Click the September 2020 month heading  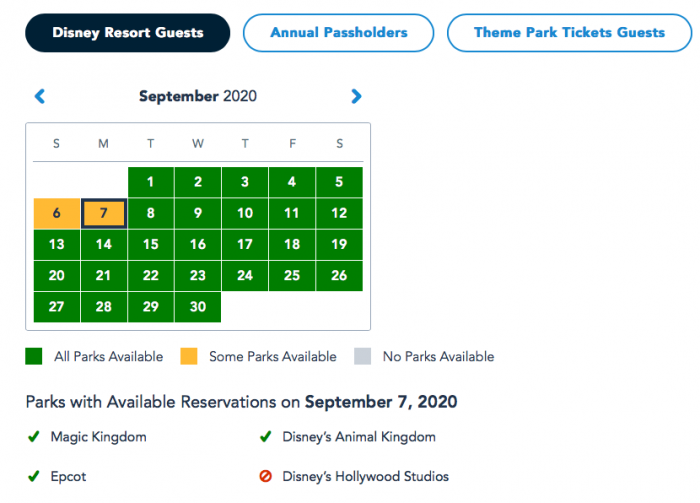pos(197,97)
